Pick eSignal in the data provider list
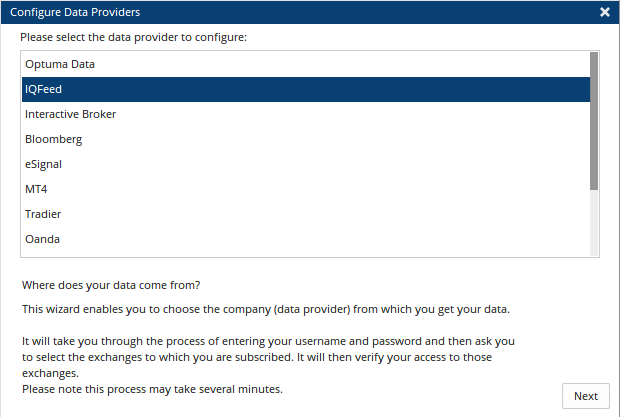The image size is (620, 417). [x=306, y=164]
